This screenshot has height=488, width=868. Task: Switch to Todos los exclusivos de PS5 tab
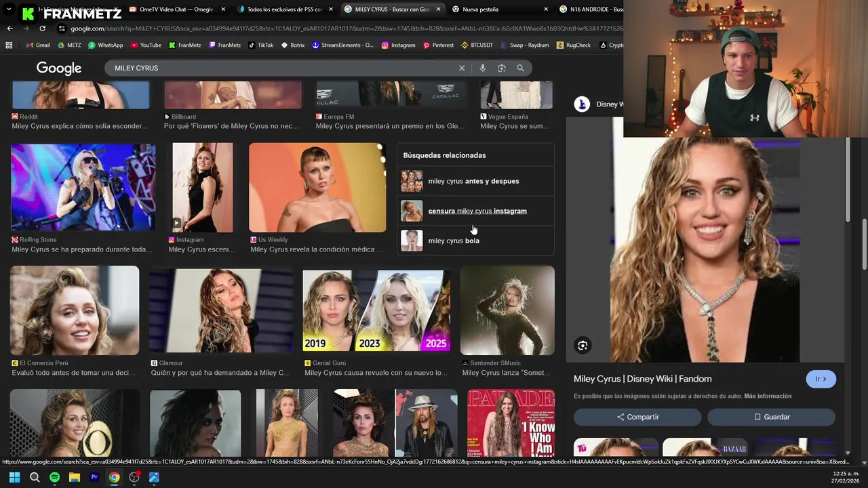pyautogui.click(x=284, y=9)
